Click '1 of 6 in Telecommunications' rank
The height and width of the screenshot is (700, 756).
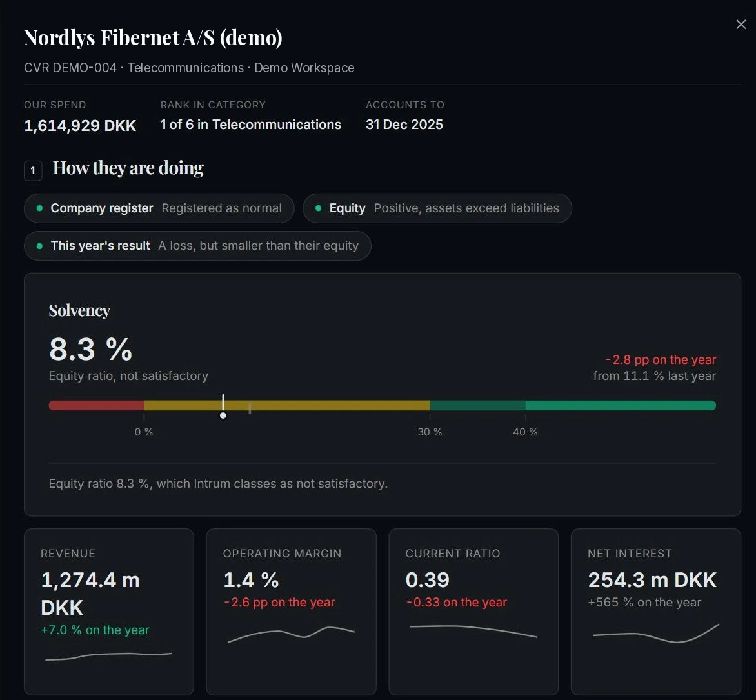pos(251,125)
